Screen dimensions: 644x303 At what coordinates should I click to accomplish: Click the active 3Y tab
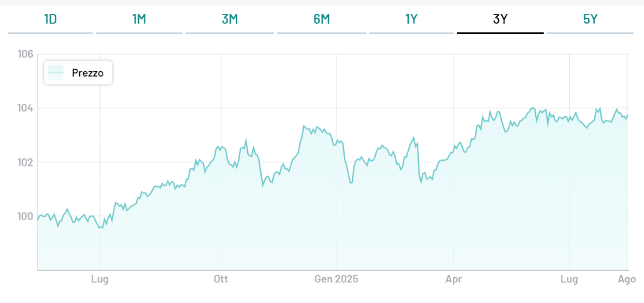tap(501, 19)
